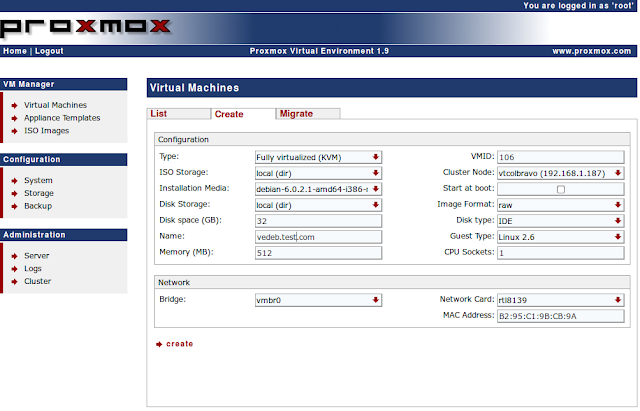Screen dimensions: 640x411
Task: Open System configuration page
Action: (x=38, y=180)
